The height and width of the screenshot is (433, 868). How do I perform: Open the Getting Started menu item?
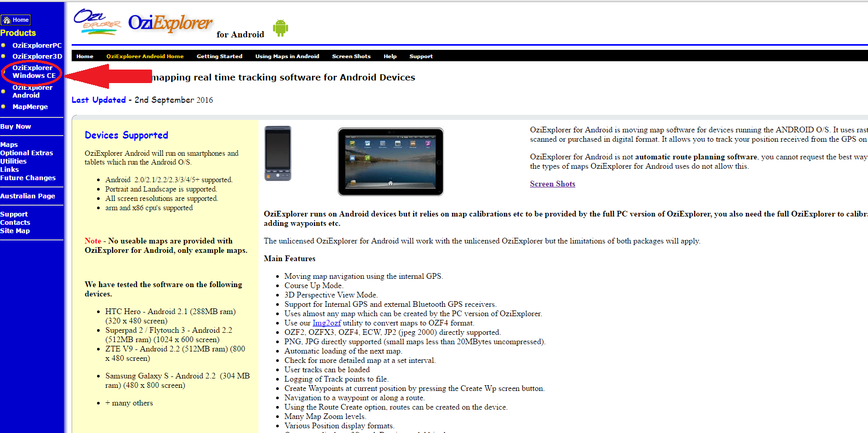click(x=220, y=56)
